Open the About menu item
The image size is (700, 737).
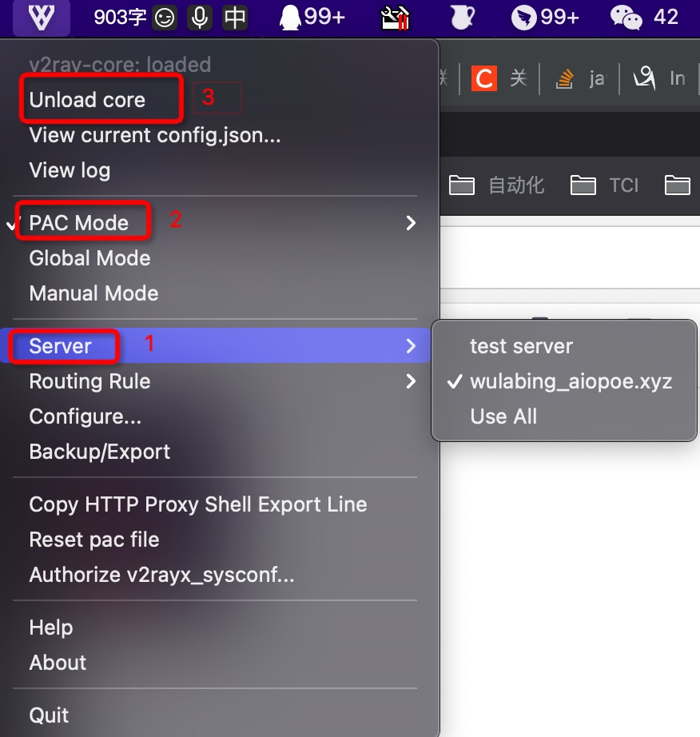215,663
